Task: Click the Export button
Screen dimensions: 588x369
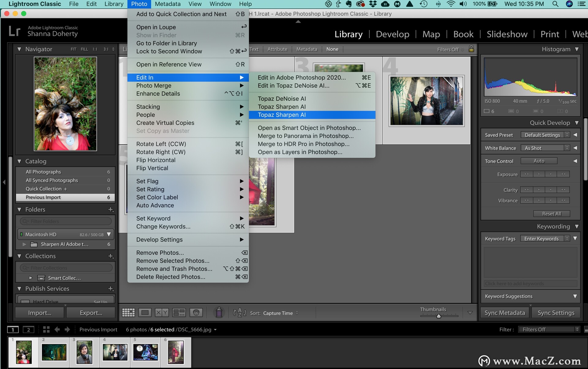Action: coord(91,313)
